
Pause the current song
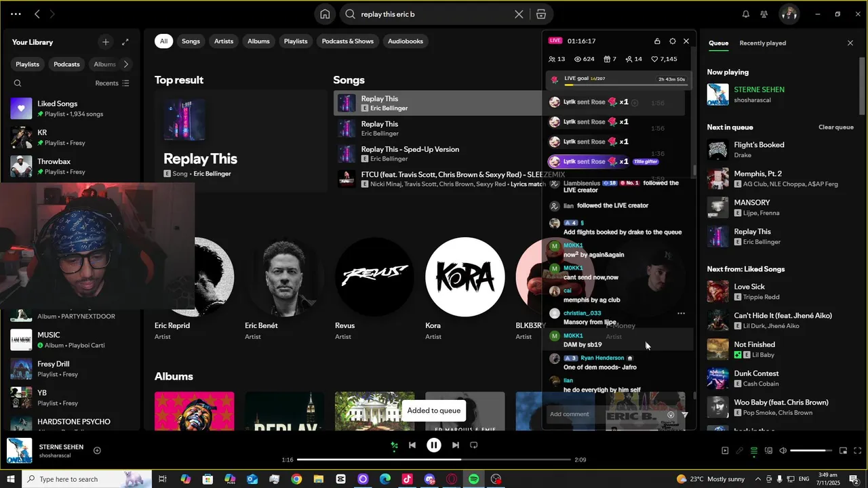[434, 445]
